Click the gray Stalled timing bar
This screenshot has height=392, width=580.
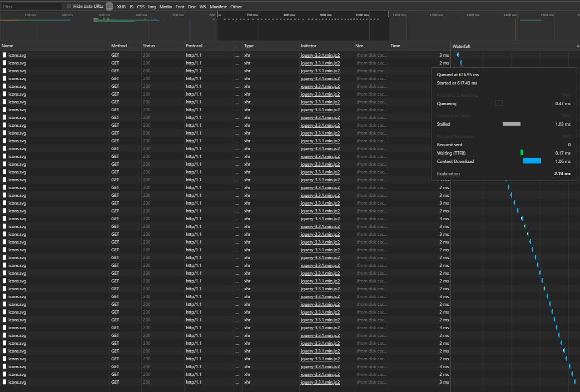point(511,124)
